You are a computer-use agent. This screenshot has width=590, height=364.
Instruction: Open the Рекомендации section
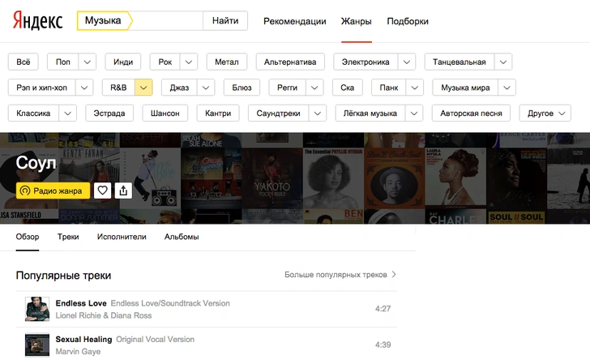[x=295, y=21]
